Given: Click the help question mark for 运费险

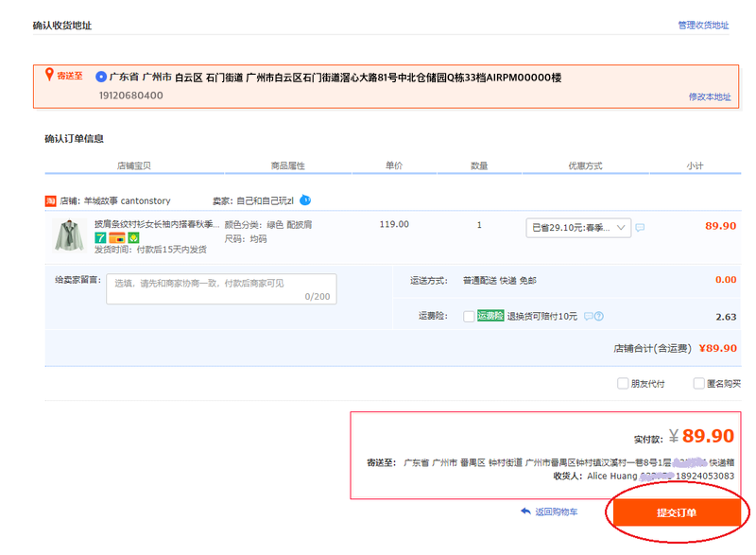Looking at the screenshot, I should [x=598, y=316].
